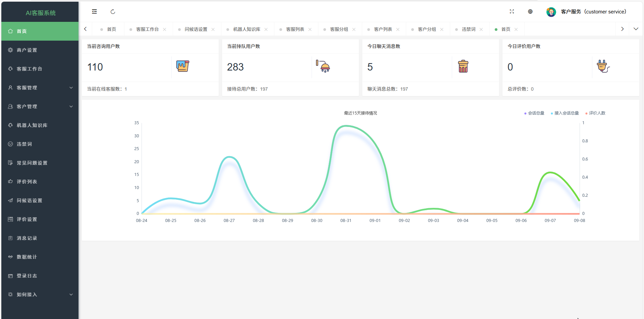Collapse the sidebar with the menu fold icon
Screen dimensions: 644x319
tap(94, 12)
